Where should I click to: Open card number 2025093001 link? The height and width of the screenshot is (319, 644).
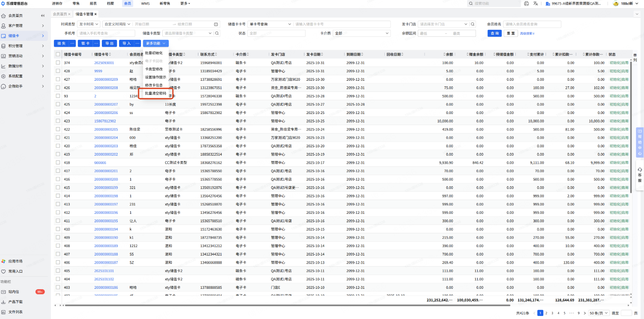pos(104,63)
